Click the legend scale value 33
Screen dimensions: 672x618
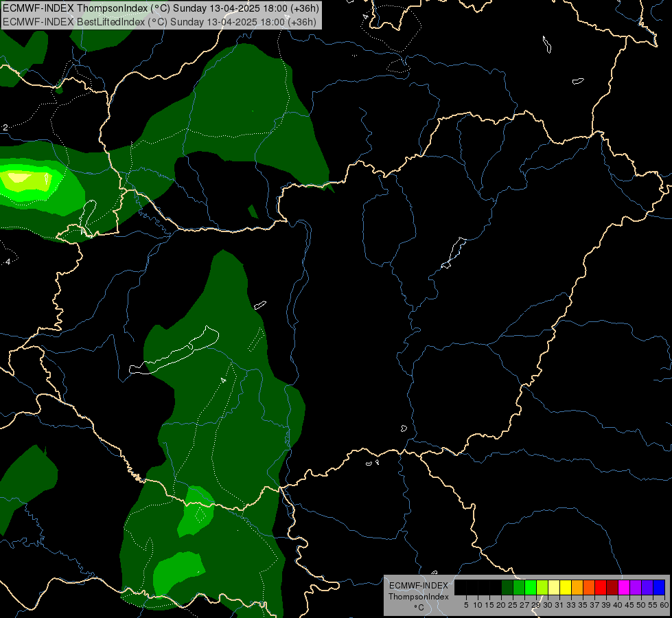(571, 605)
